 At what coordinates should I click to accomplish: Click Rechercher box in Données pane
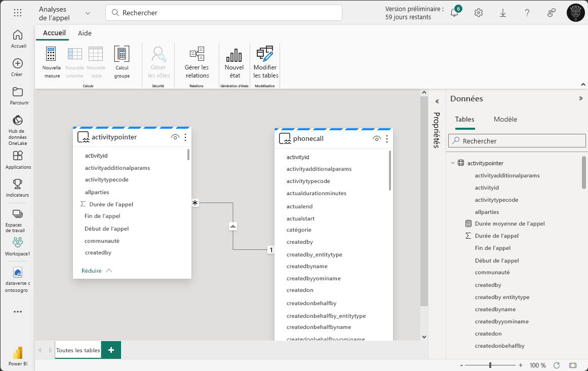pyautogui.click(x=517, y=141)
